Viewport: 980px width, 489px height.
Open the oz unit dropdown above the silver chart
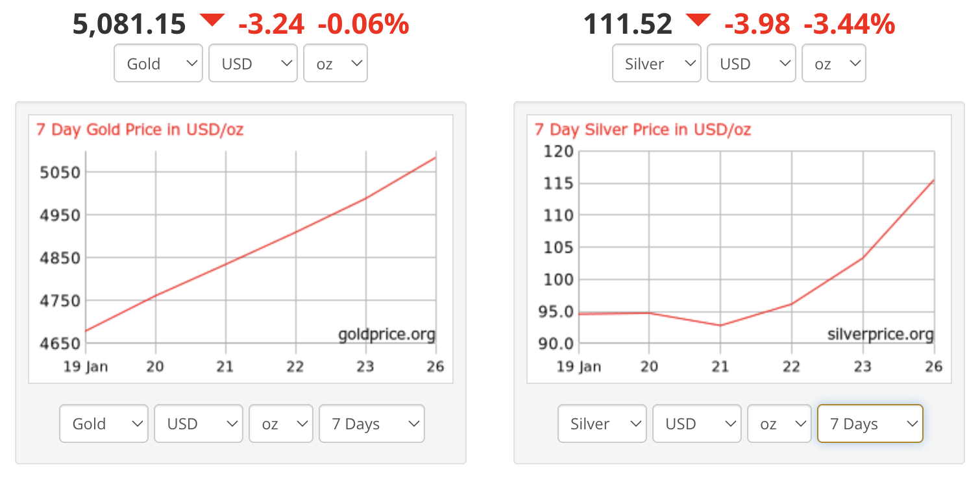(833, 63)
